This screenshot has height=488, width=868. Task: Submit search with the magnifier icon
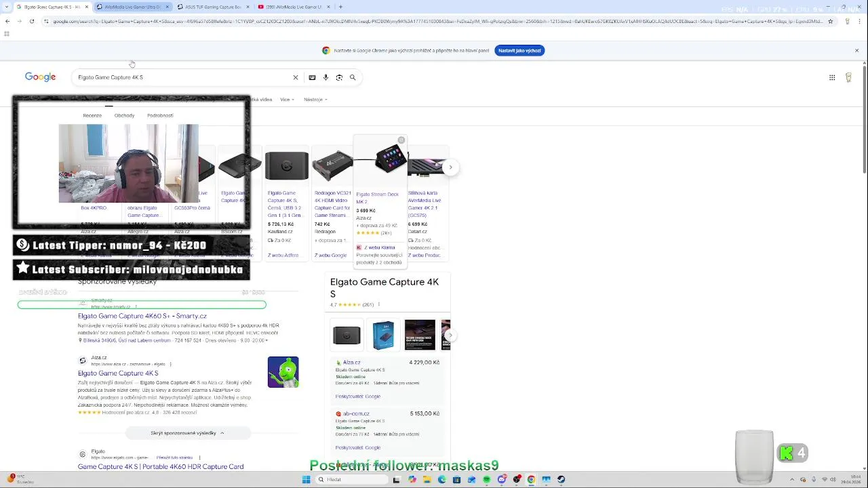(353, 77)
